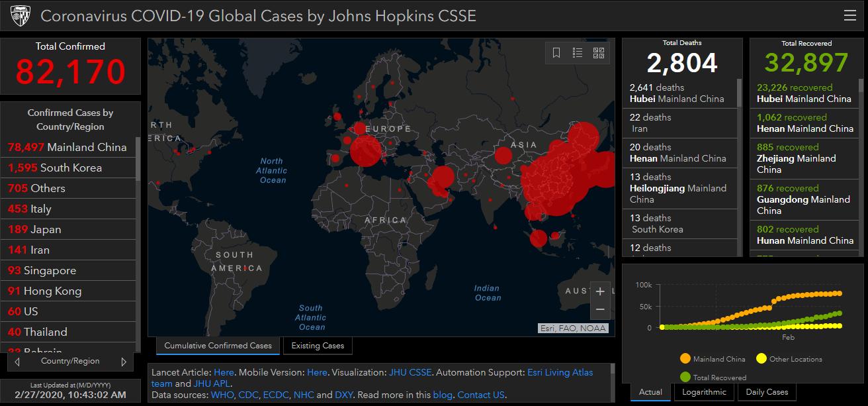Select 1,595 South Korea row
Screen dimensions: 868x406
pyautogui.click(x=68, y=168)
